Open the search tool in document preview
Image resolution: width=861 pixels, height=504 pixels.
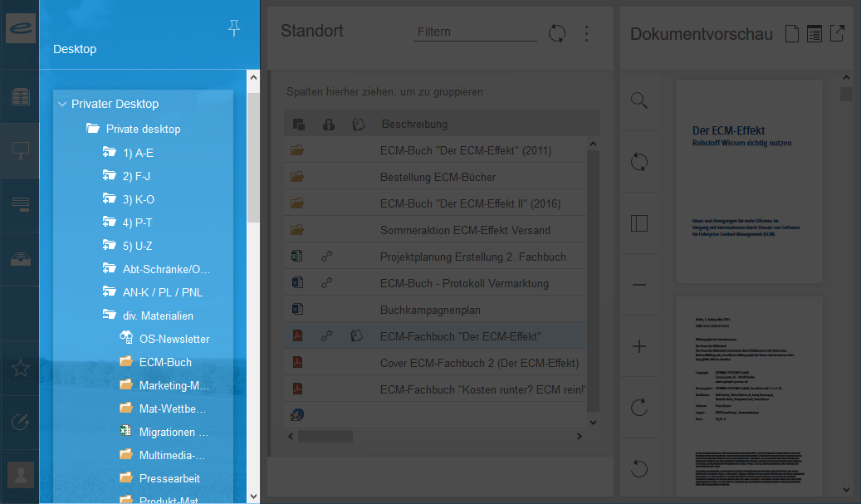(x=639, y=101)
